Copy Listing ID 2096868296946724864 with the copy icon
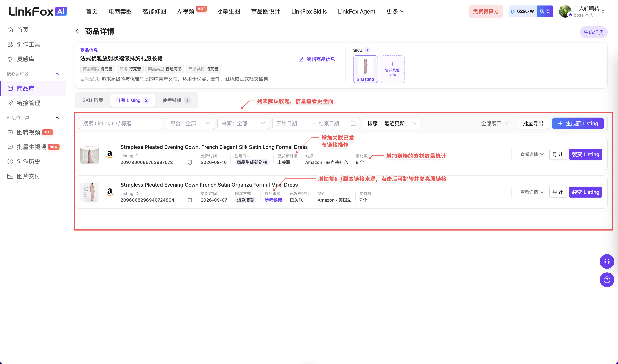 190,200
